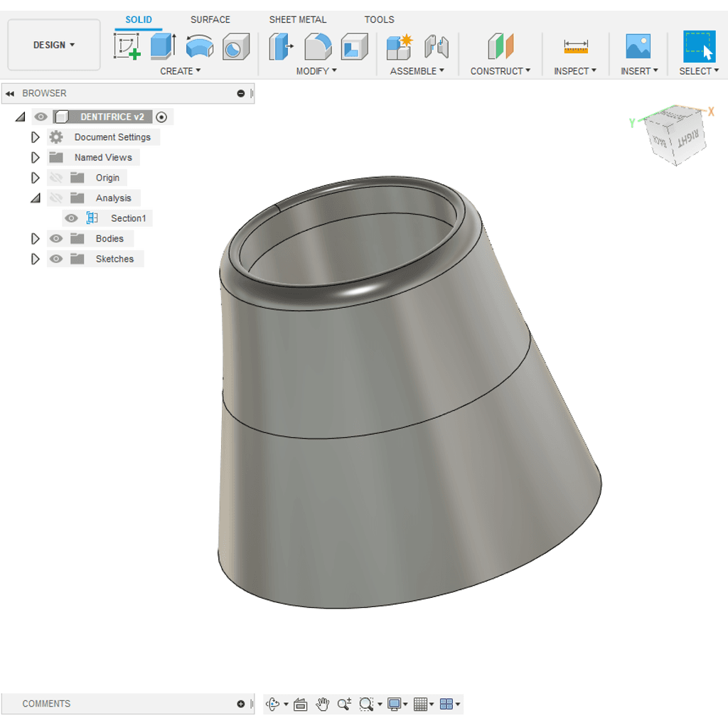Expand the Comments panel with plus button
This screenshot has width=728, height=728.
pos(240,704)
